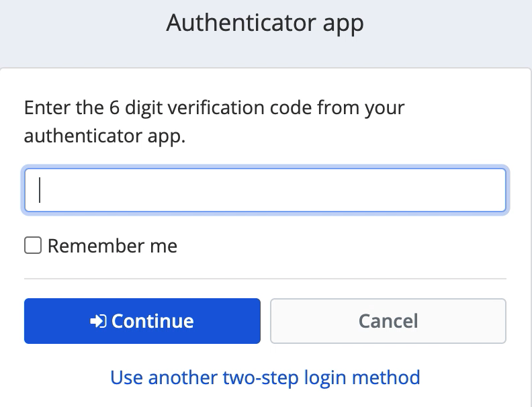532x407 pixels.
Task: Enable Remember me for this login
Action: [x=32, y=246]
